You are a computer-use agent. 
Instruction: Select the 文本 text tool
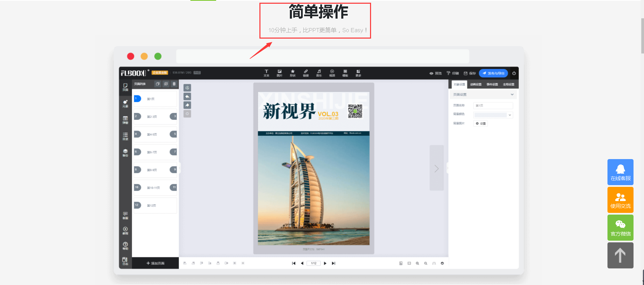point(266,73)
